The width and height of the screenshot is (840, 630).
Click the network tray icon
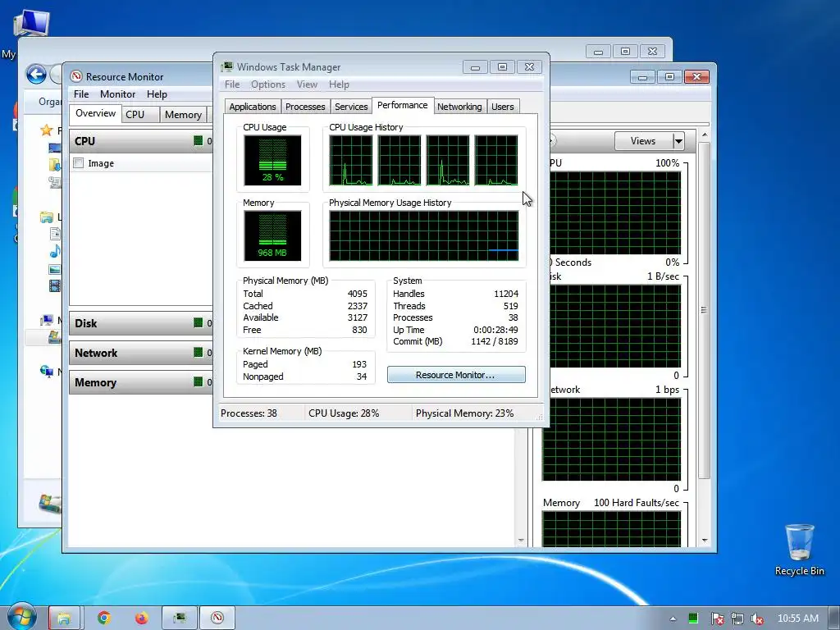(x=737, y=619)
